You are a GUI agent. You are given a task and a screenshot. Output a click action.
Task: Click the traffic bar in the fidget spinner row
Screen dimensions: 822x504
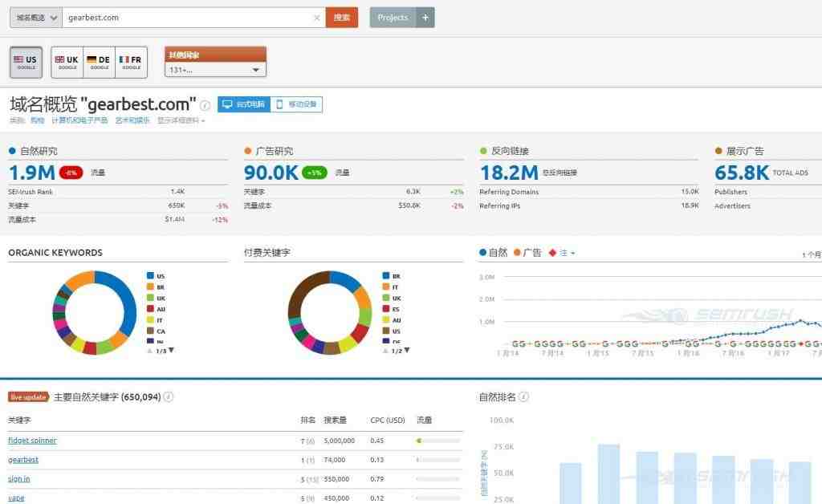[x=438, y=441]
